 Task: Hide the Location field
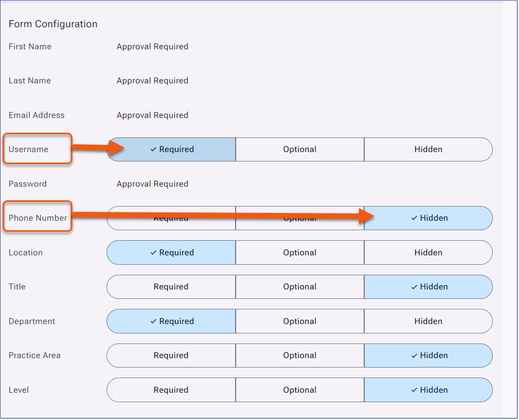tap(428, 253)
